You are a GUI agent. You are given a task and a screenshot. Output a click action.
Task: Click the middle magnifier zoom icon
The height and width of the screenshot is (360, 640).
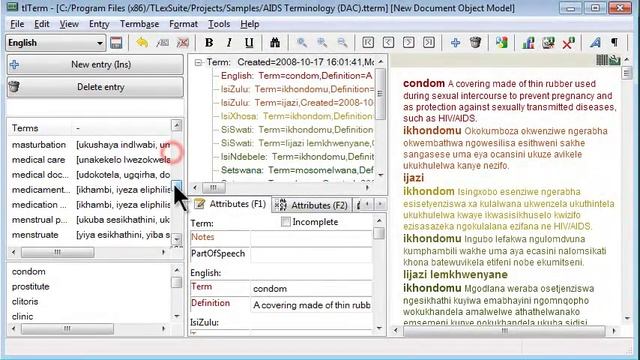click(x=322, y=42)
